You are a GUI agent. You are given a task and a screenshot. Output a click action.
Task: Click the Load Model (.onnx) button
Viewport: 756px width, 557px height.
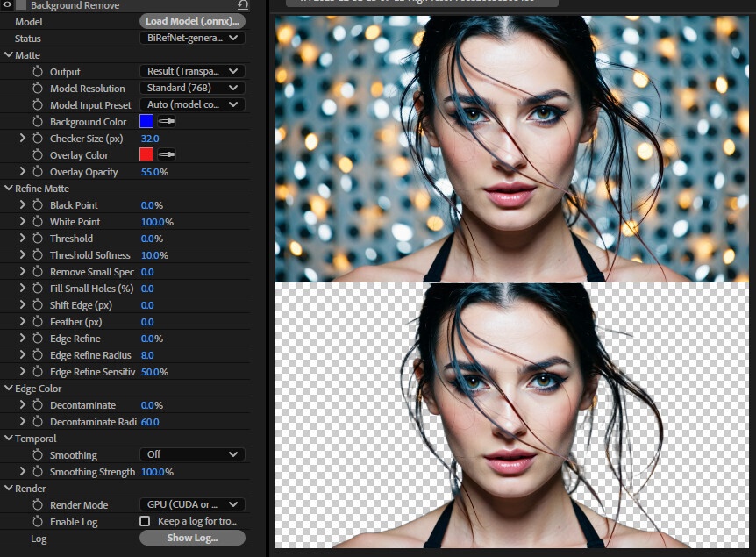(192, 21)
